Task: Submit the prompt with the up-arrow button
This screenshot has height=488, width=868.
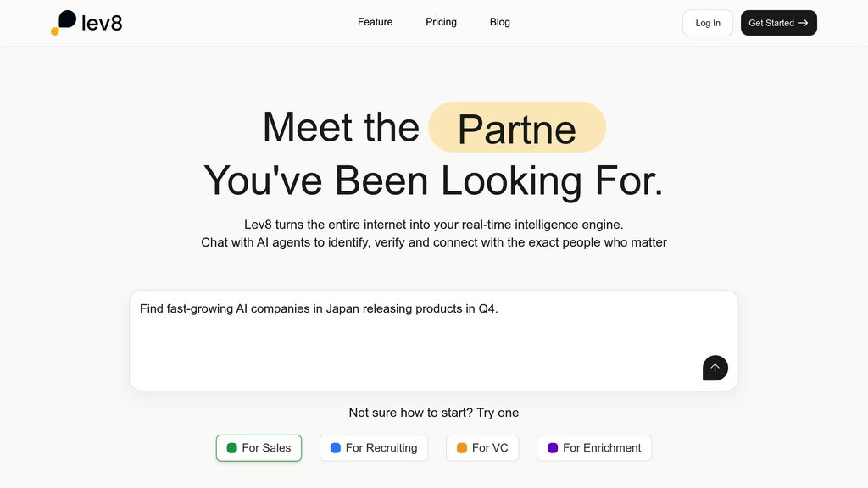Action: point(715,368)
